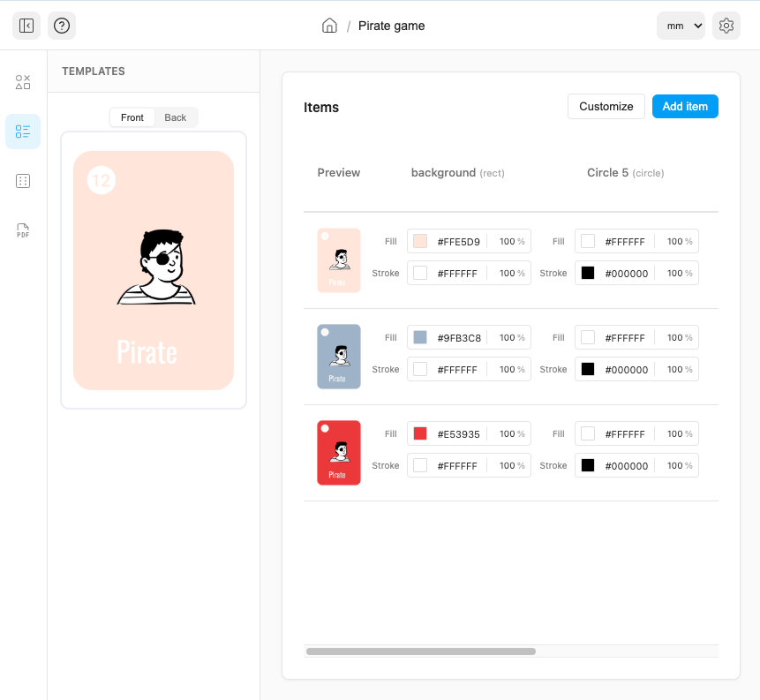Open the dice grid sidebar icon
Screen dimensions: 760x700
coord(23,181)
